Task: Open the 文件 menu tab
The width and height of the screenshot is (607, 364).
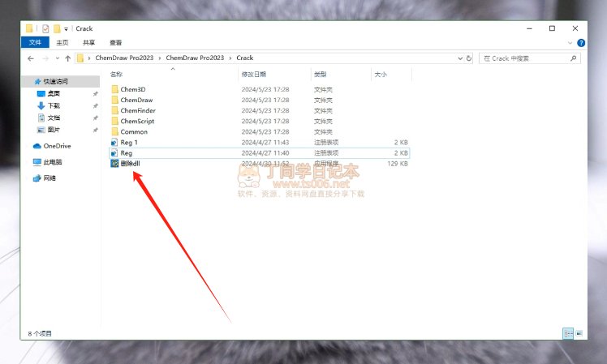Action: tap(35, 42)
